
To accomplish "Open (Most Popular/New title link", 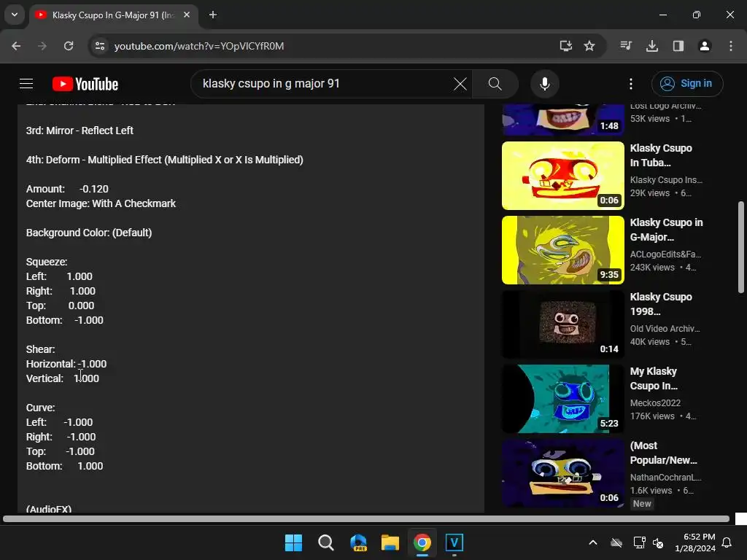I will pyautogui.click(x=663, y=452).
